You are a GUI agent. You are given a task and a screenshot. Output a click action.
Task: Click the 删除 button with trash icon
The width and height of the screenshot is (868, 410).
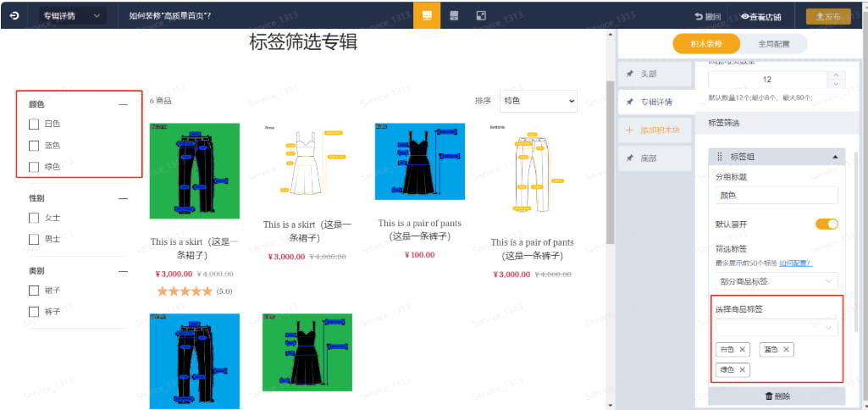[x=777, y=396]
